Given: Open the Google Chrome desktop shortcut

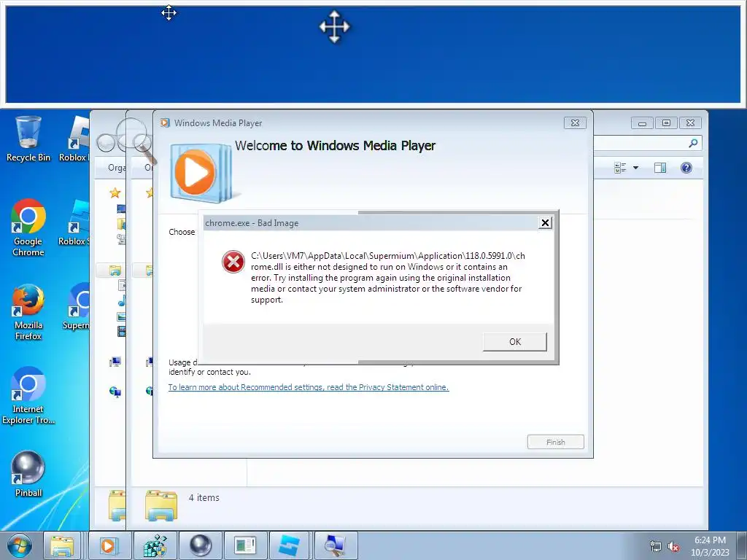Looking at the screenshot, I should [x=28, y=227].
